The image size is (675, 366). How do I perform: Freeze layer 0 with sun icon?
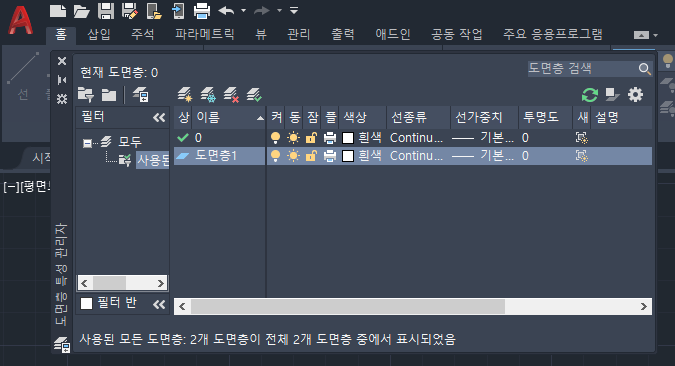click(x=294, y=138)
